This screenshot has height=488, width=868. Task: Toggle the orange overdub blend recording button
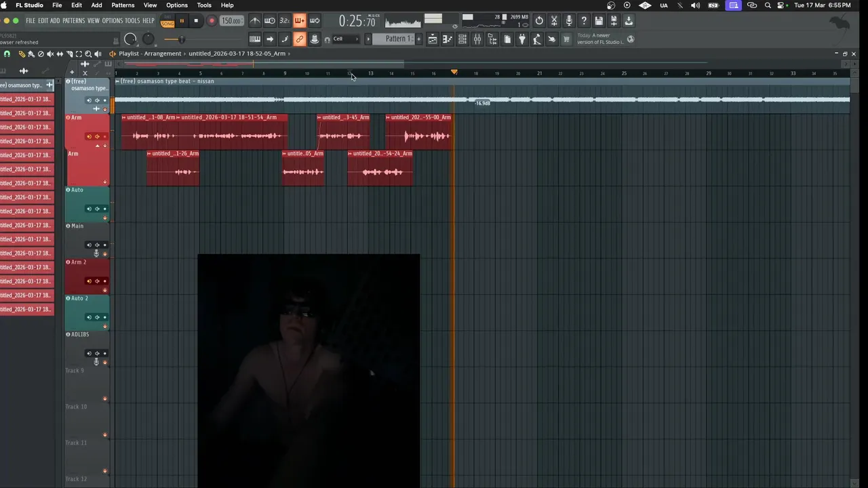pyautogui.click(x=300, y=21)
